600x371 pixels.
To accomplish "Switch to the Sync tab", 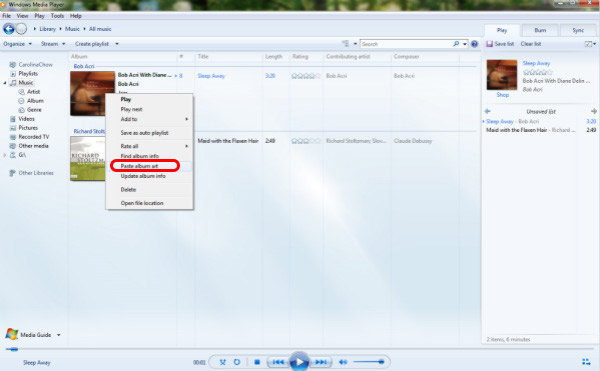I will click(578, 30).
